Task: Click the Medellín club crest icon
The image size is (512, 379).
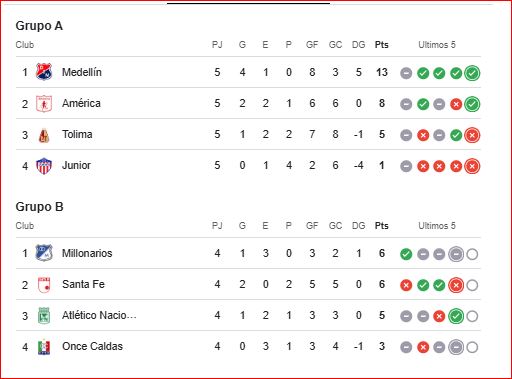Action: [x=44, y=72]
